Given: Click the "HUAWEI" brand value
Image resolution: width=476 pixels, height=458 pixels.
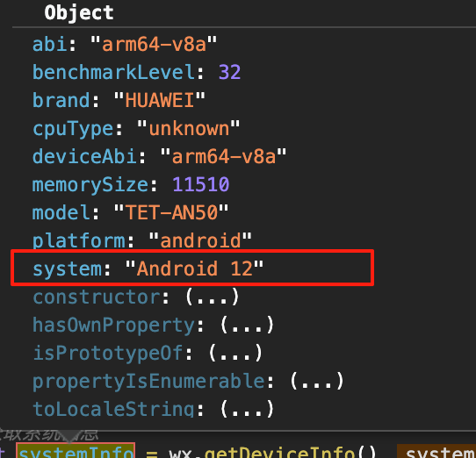Looking at the screenshot, I should 160,100.
